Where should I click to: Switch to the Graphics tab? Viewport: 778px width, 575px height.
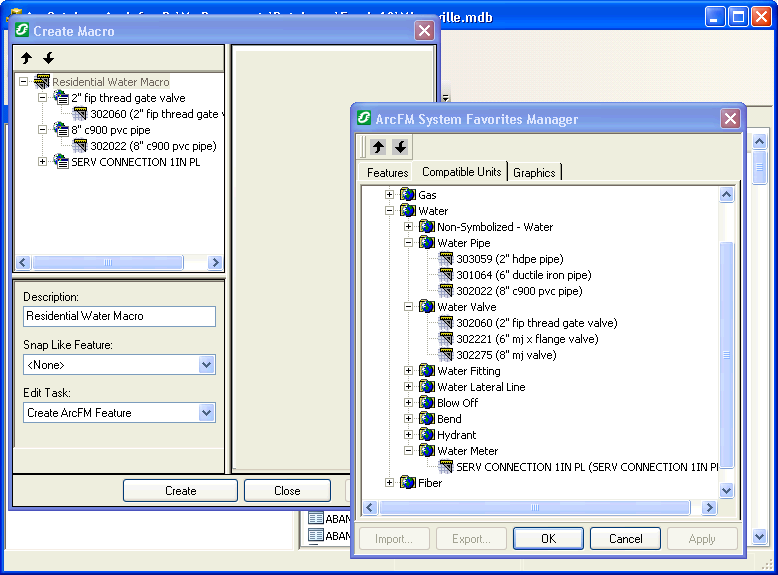(534, 173)
